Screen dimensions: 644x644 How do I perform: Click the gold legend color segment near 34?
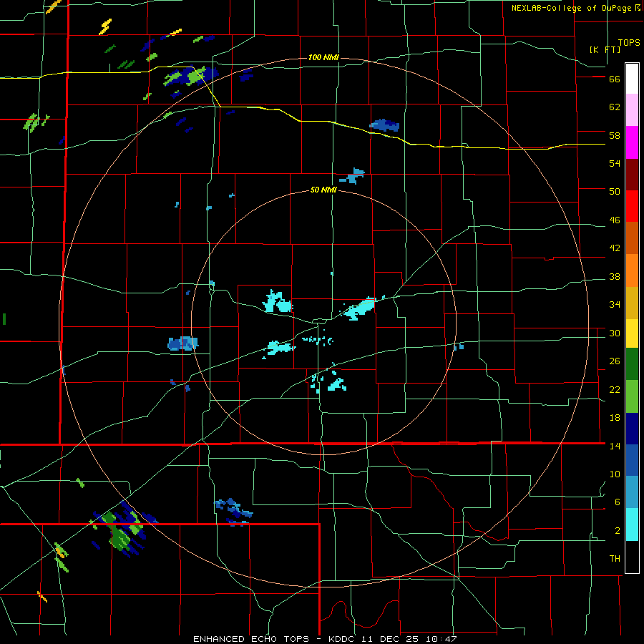(632, 303)
